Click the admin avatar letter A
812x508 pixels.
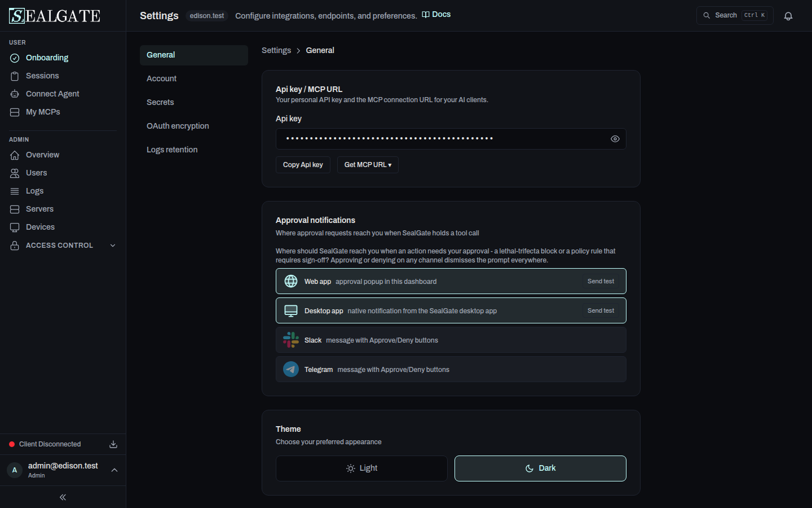tap(15, 470)
